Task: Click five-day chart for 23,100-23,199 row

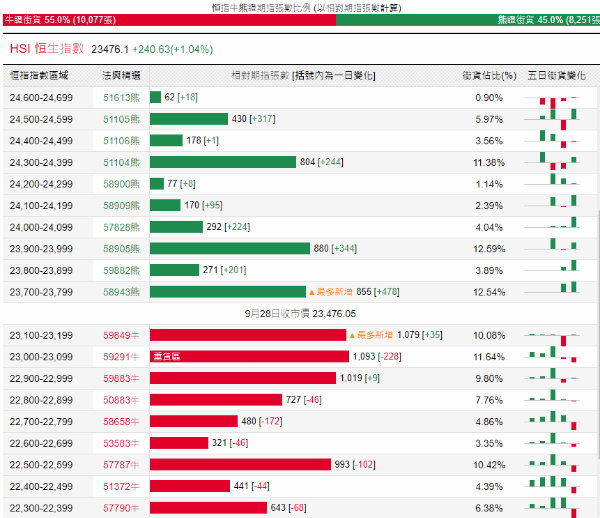Action: tap(552, 338)
